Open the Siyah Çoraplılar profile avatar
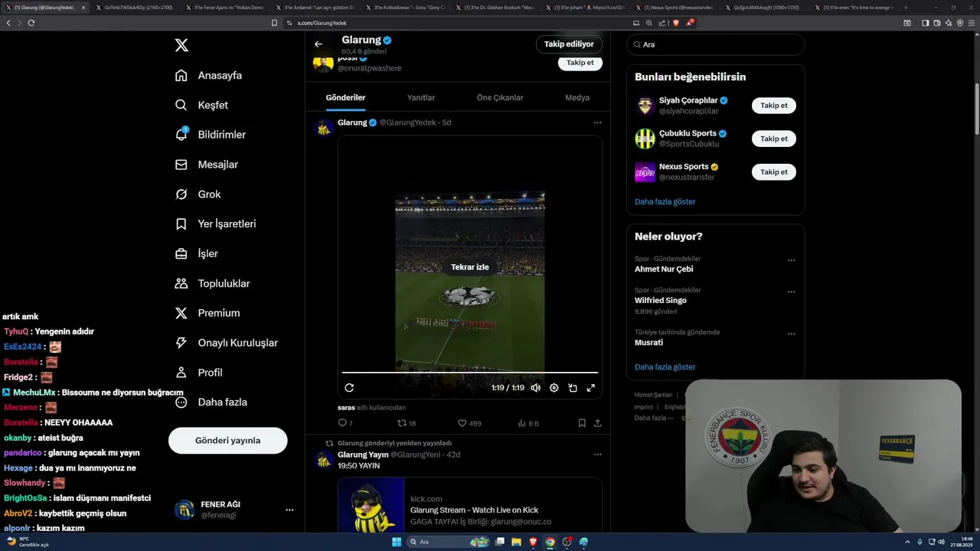This screenshot has height=551, width=980. coord(645,106)
